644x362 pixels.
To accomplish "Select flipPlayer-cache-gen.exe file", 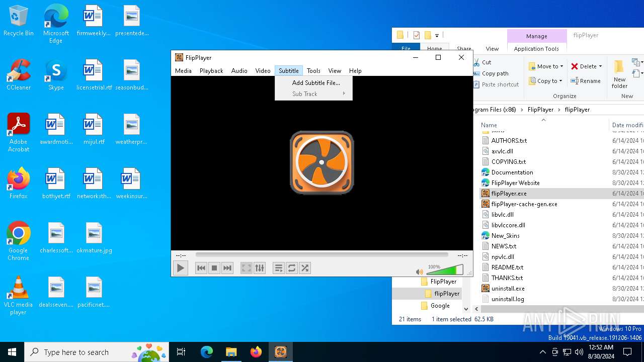I will click(x=524, y=204).
